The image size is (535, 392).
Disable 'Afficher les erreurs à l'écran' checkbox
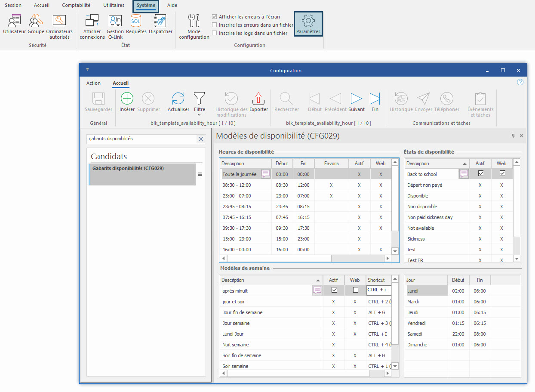click(215, 17)
